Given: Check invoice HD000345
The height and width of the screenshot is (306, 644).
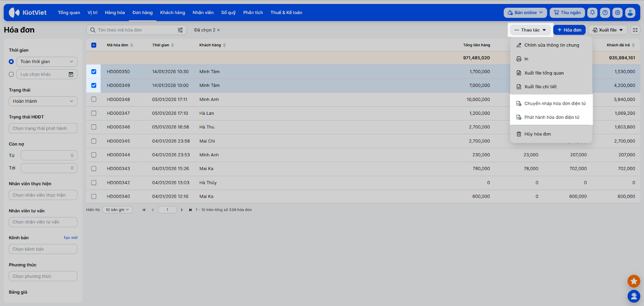Looking at the screenshot, I should (94, 141).
